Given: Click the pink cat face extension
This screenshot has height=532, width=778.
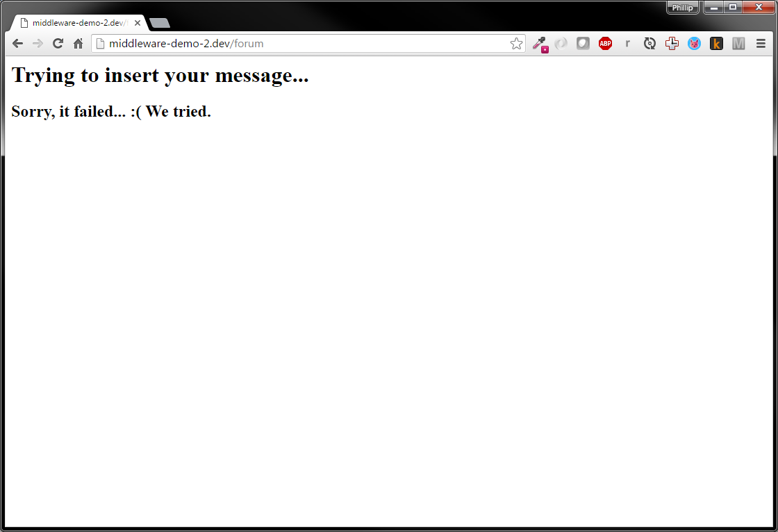Looking at the screenshot, I should (694, 44).
